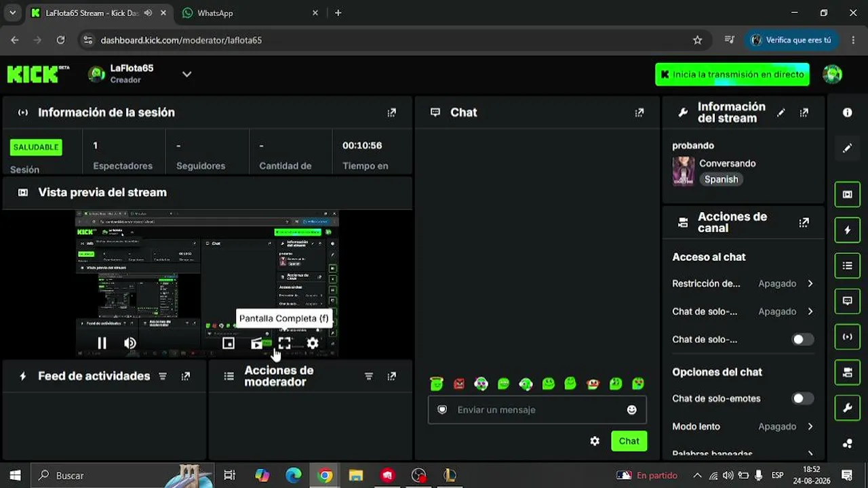Image resolution: width=868 pixels, height=488 pixels.
Task: Open the LaFlota65 channel switcher dropdown
Action: (186, 74)
